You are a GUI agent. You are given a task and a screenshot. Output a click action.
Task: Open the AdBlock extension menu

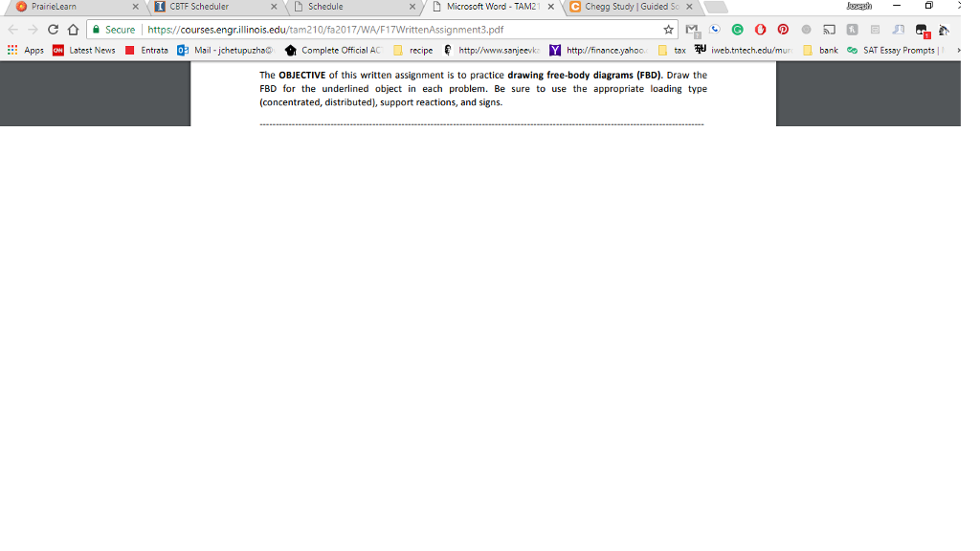coord(760,30)
